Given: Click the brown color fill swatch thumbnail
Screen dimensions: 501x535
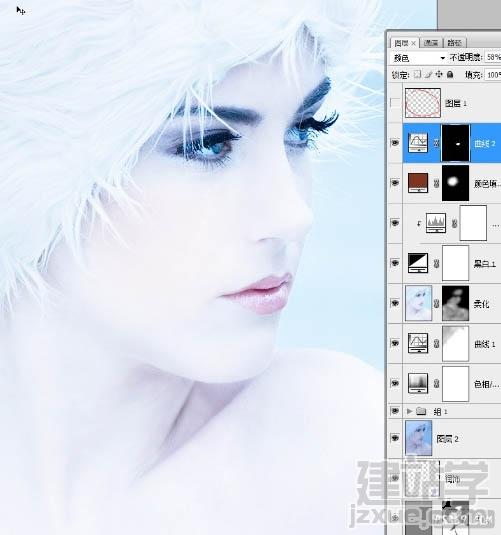Looking at the screenshot, I should click(x=418, y=183).
